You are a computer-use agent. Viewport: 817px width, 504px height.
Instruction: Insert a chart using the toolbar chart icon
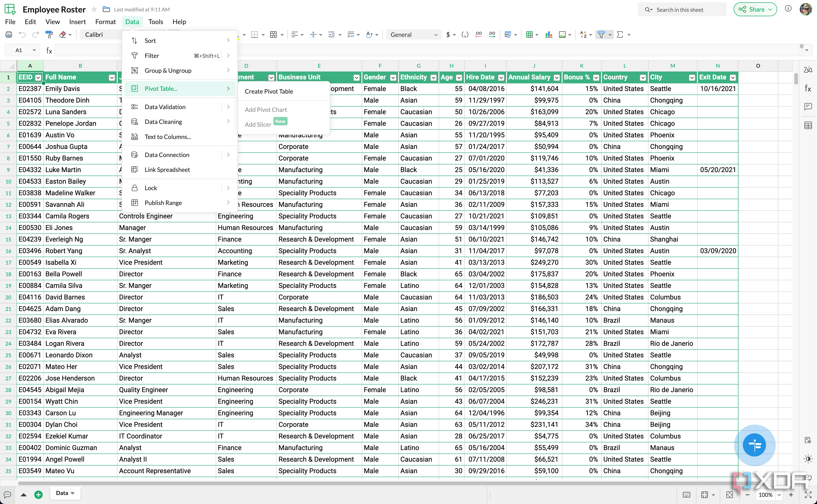coord(549,35)
